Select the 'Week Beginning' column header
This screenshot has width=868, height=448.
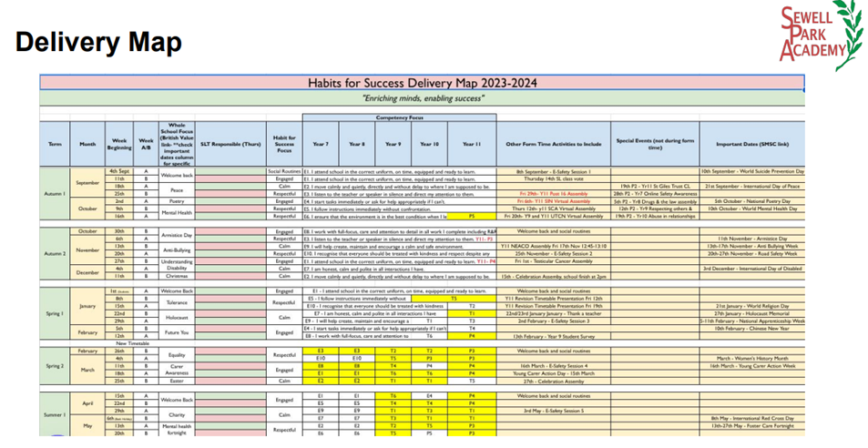pyautogui.click(x=119, y=144)
